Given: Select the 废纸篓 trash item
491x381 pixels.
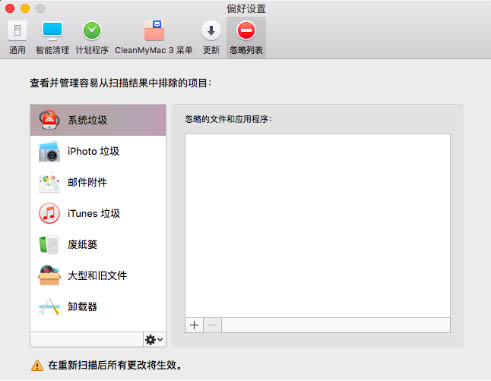Looking at the screenshot, I should (x=98, y=244).
